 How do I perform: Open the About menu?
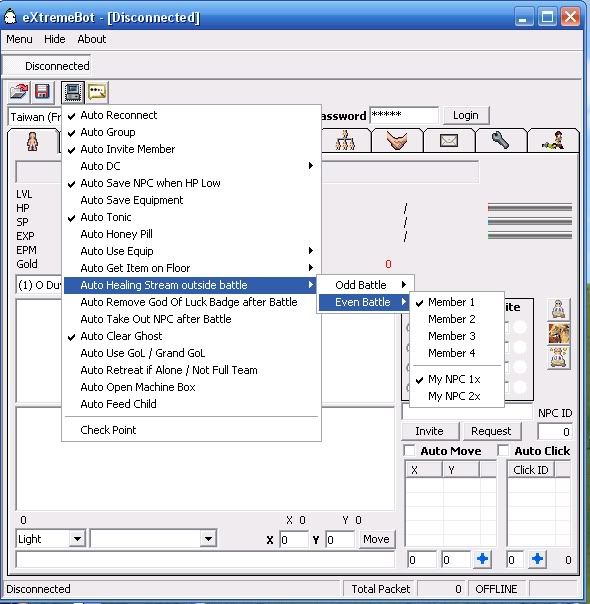pyautogui.click(x=92, y=39)
